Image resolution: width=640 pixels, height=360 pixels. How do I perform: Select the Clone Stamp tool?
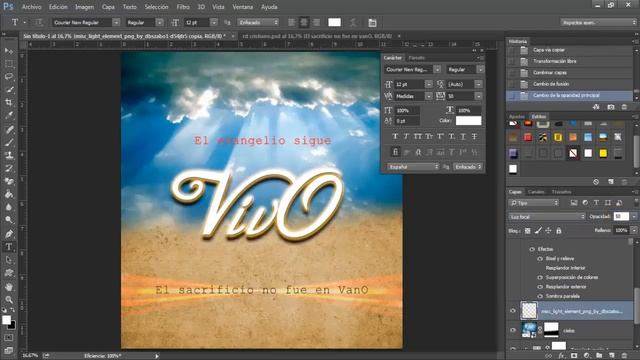click(x=9, y=155)
